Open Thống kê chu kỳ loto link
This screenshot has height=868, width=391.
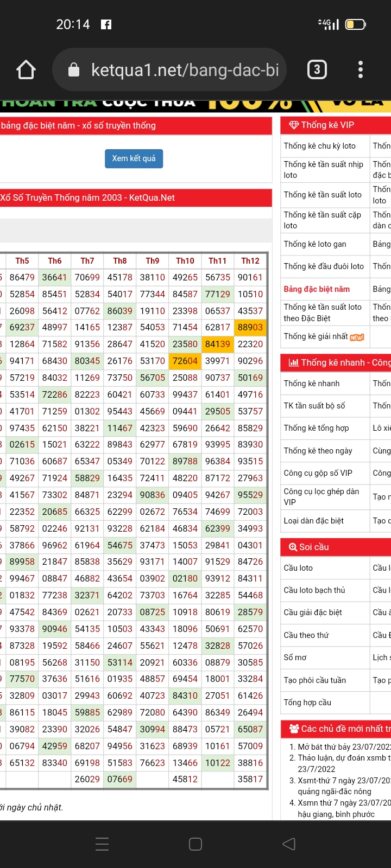click(319, 146)
